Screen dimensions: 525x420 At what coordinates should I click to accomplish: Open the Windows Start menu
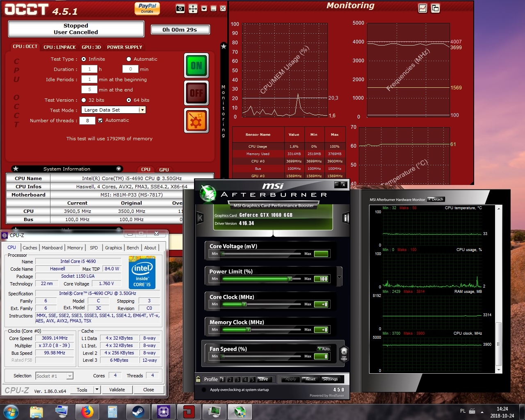(x=11, y=411)
